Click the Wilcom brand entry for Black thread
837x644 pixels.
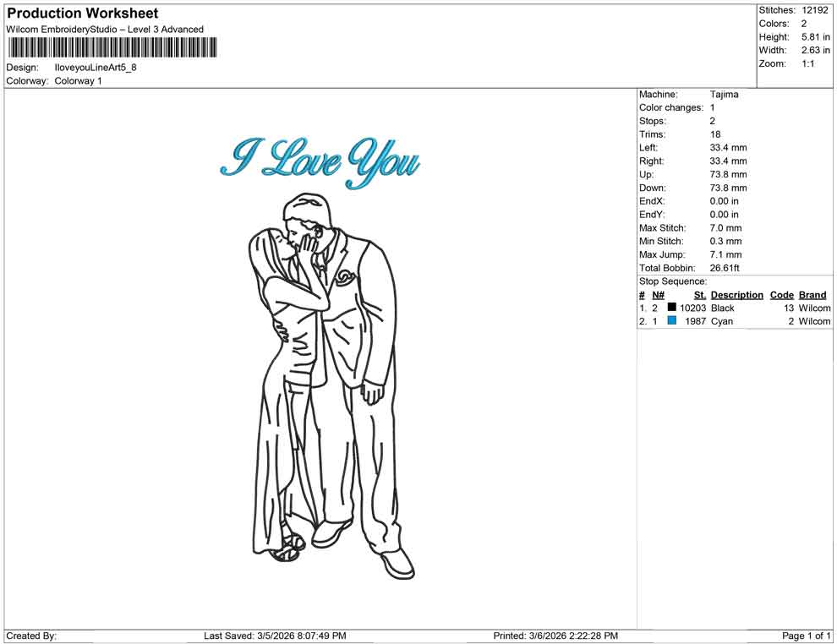pos(813,308)
